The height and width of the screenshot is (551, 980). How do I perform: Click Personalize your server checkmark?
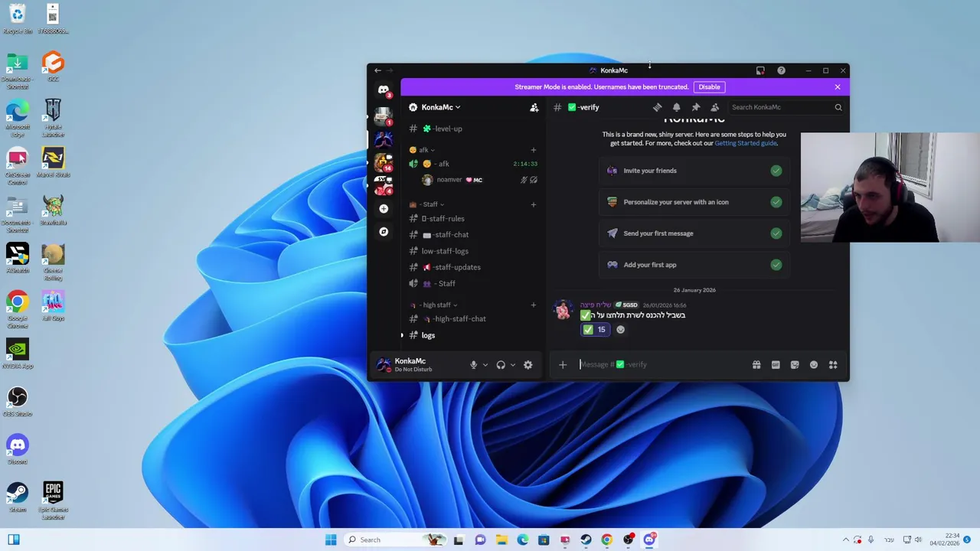(x=776, y=202)
